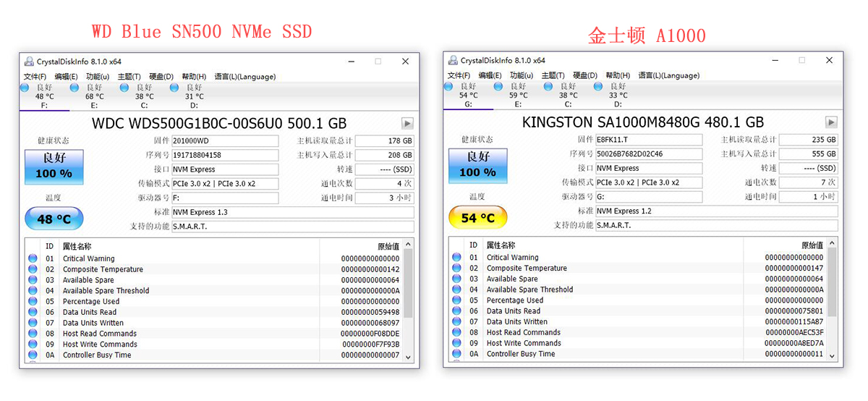
Task: Click status dot for Data Units Read in WD window
Action: click(33, 312)
